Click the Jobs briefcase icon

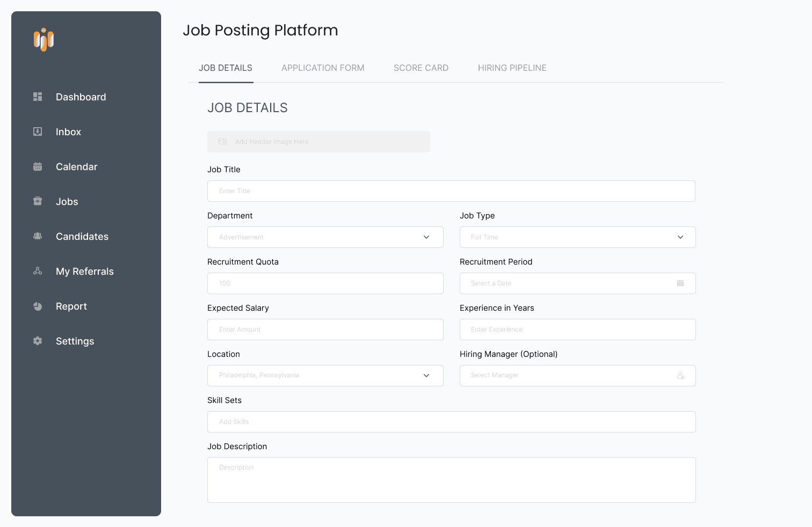37,201
